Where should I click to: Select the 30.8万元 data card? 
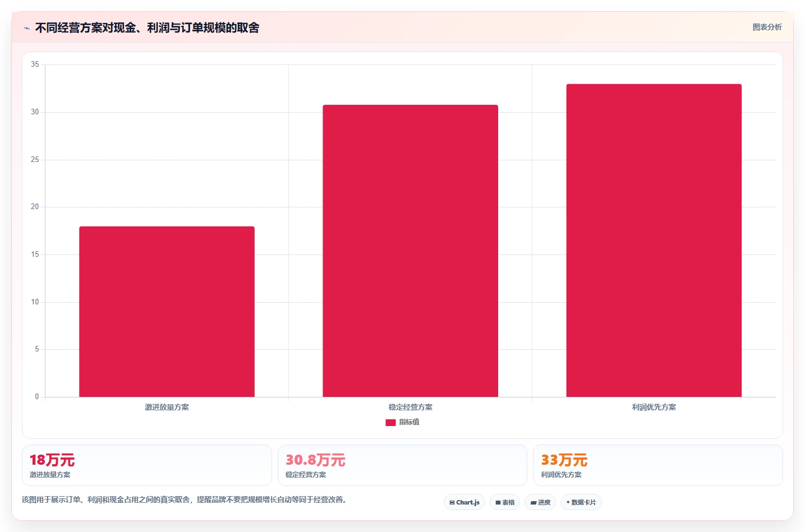click(x=402, y=465)
